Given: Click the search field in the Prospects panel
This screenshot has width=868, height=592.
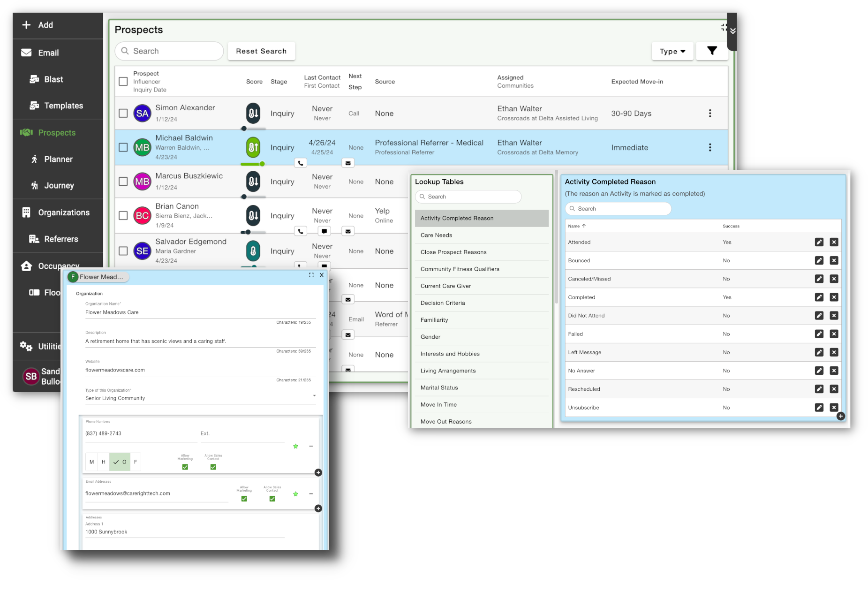Looking at the screenshot, I should 169,51.
